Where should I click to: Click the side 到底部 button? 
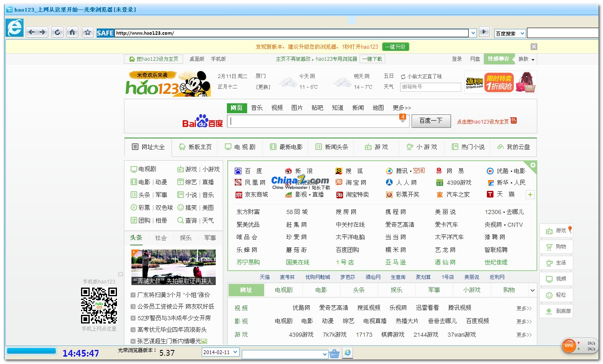[x=556, y=311]
